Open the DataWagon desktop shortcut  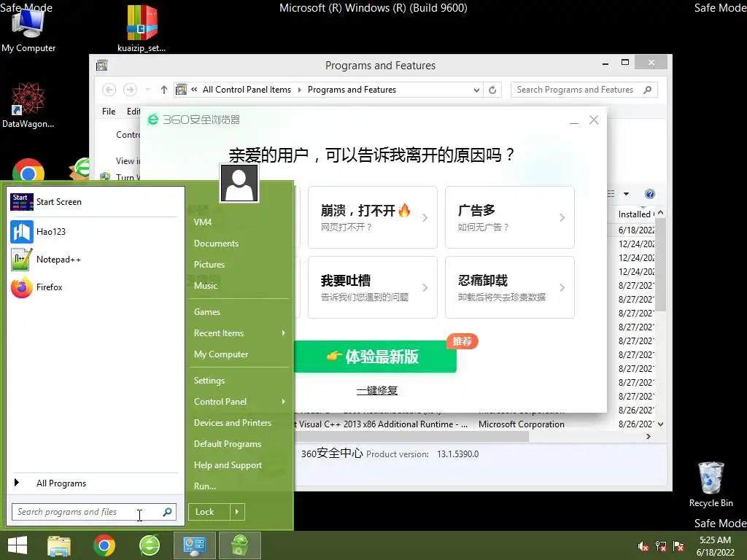tap(28, 106)
